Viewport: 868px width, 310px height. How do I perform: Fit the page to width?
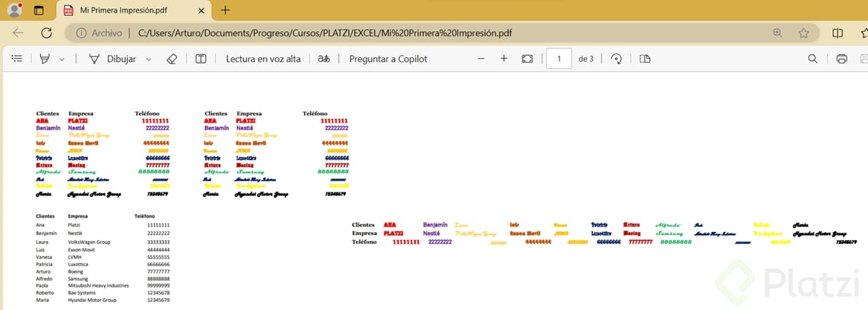527,59
